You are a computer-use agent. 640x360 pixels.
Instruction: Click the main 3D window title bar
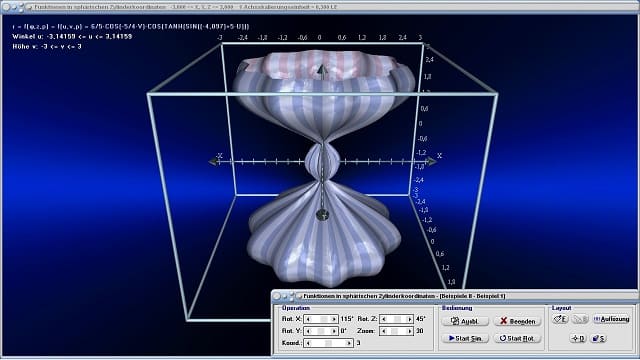point(320,7)
